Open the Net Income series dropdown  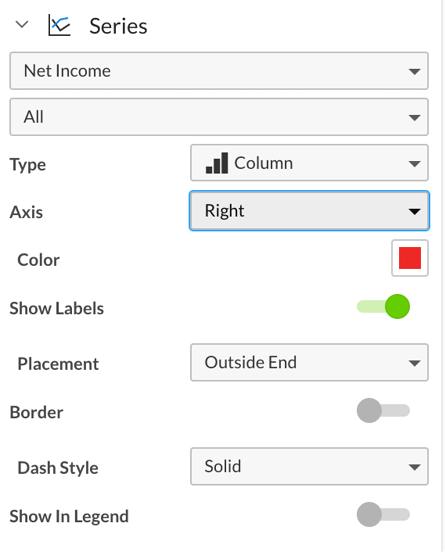tap(219, 71)
